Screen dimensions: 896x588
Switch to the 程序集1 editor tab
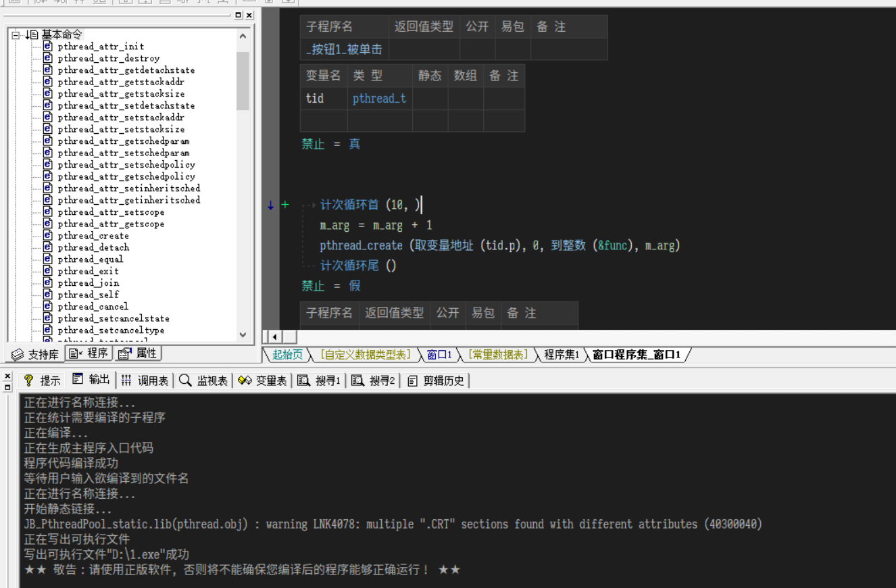pyautogui.click(x=562, y=355)
